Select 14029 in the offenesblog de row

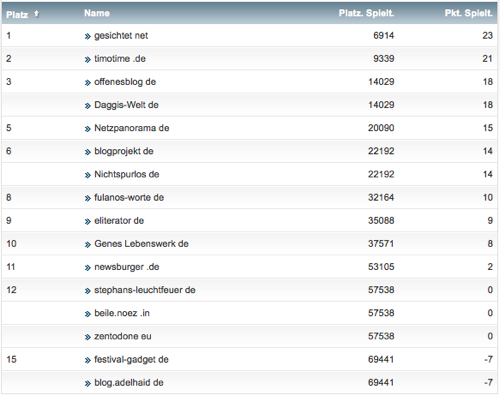click(x=381, y=82)
